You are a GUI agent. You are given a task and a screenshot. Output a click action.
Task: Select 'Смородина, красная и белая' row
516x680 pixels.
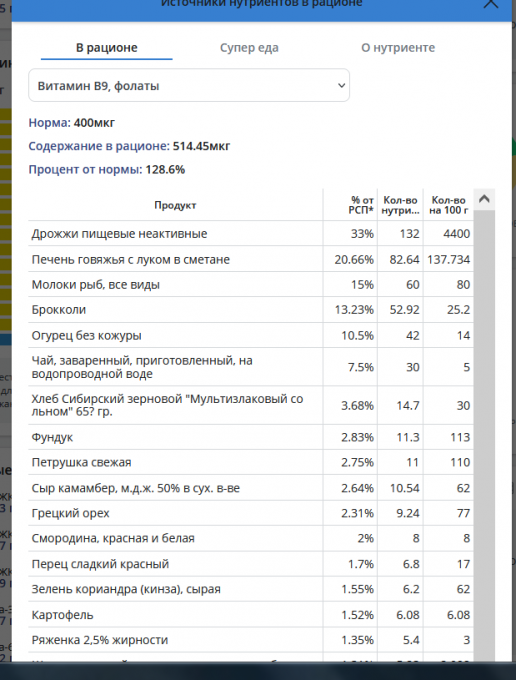pos(251,538)
